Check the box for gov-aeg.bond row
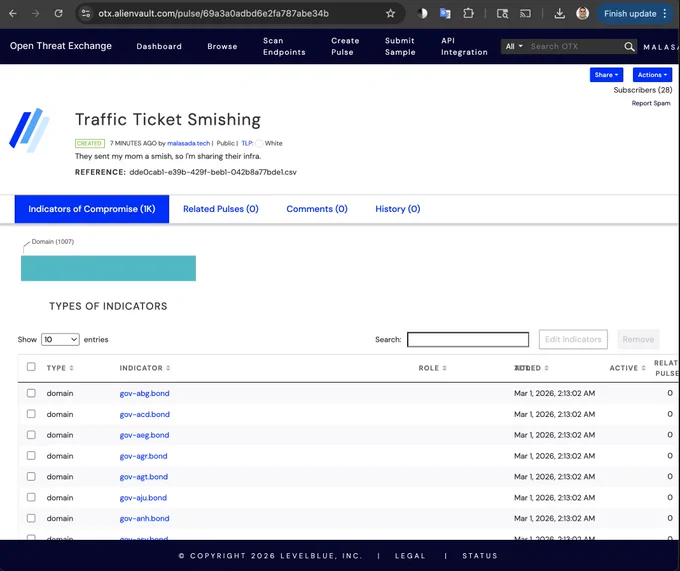Viewport: 680px width, 571px height. coord(31,434)
